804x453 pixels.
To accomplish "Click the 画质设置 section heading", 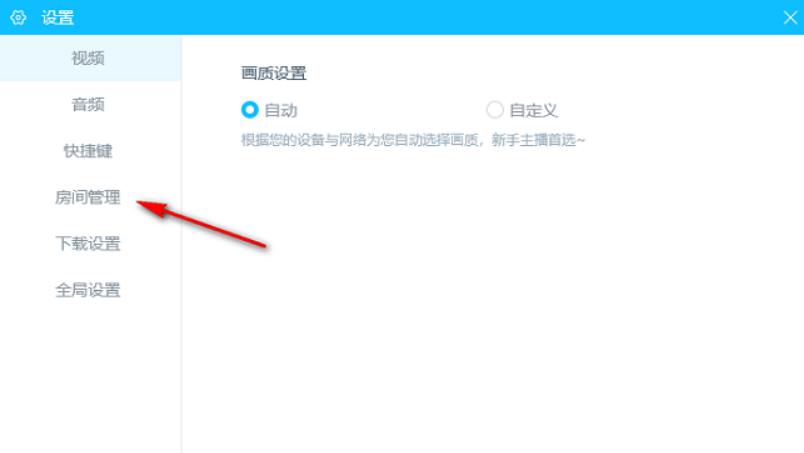I will [274, 73].
